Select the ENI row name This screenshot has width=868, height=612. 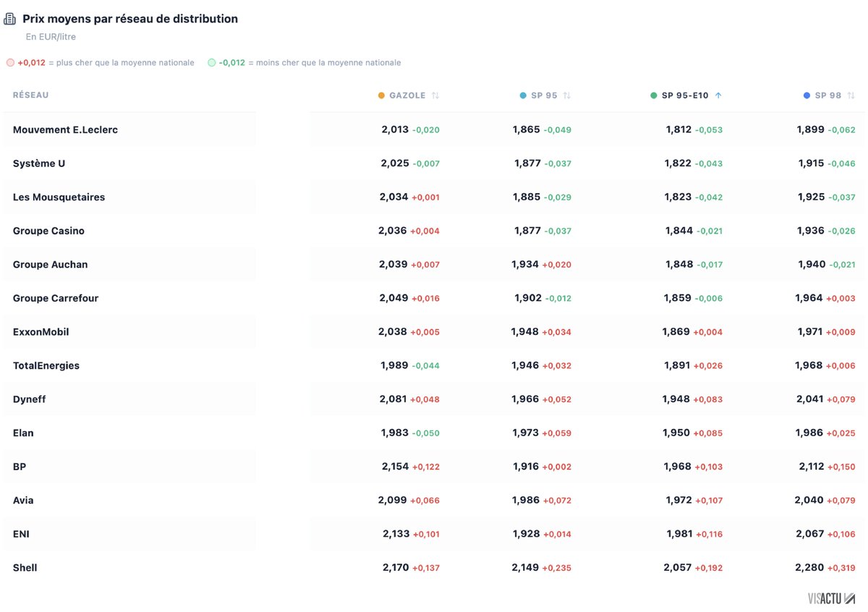[x=21, y=534]
